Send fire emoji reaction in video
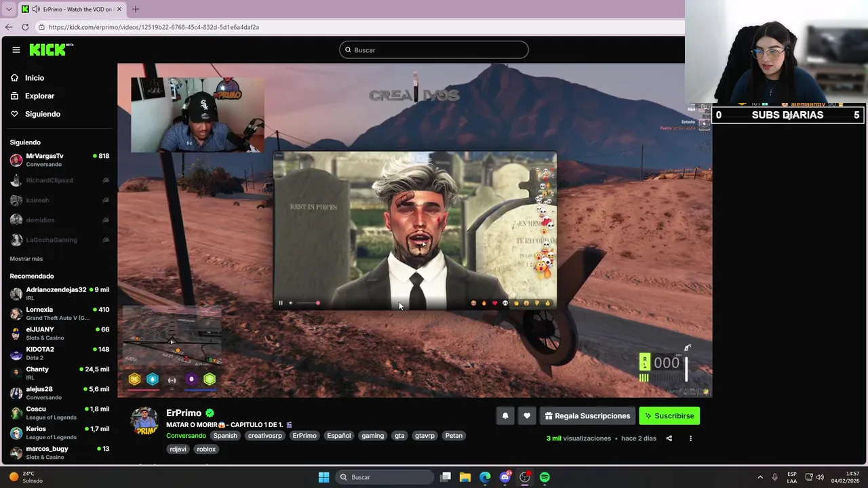 click(484, 303)
